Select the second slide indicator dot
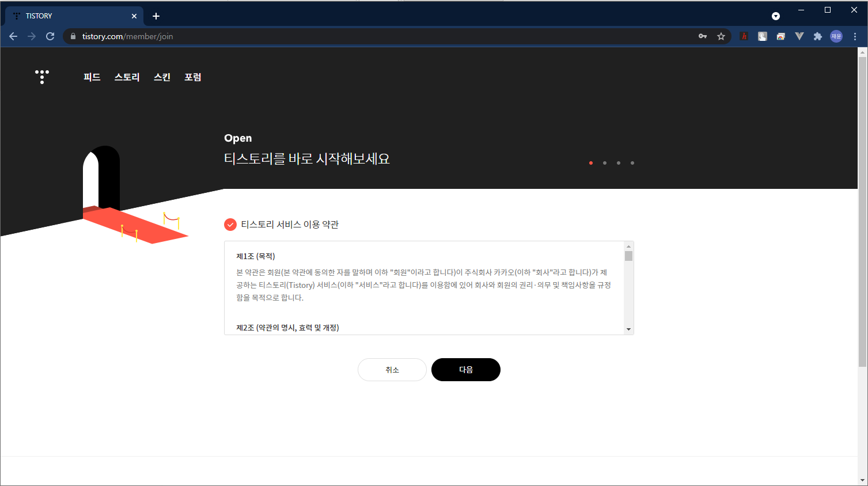 pos(605,163)
